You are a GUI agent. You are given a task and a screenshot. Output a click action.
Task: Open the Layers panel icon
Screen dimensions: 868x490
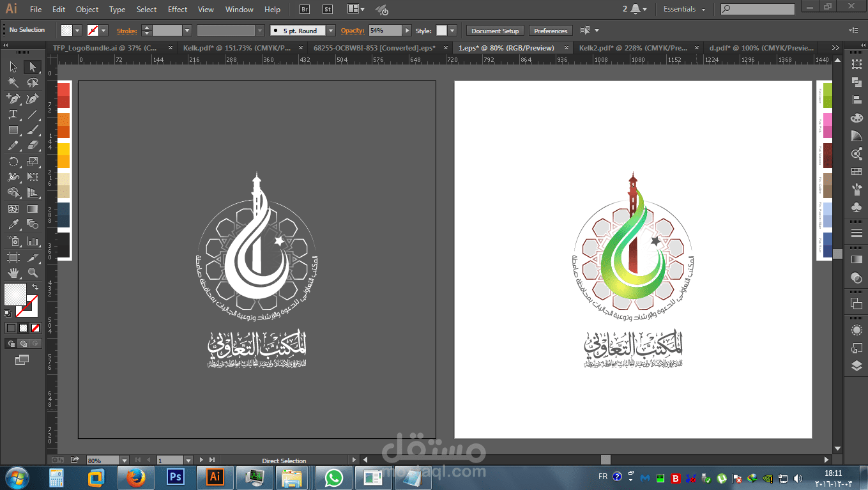pos(857,366)
